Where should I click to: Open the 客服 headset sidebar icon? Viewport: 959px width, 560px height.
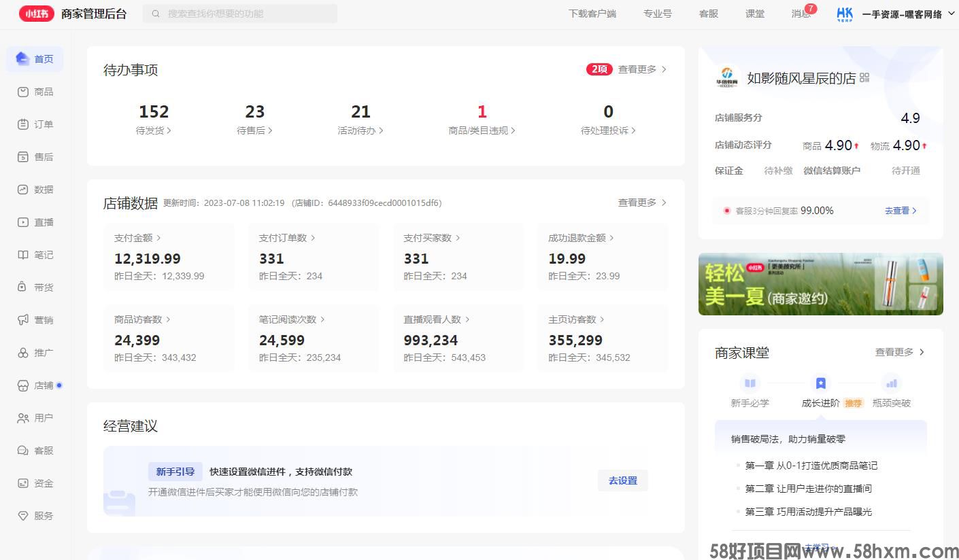(x=22, y=450)
